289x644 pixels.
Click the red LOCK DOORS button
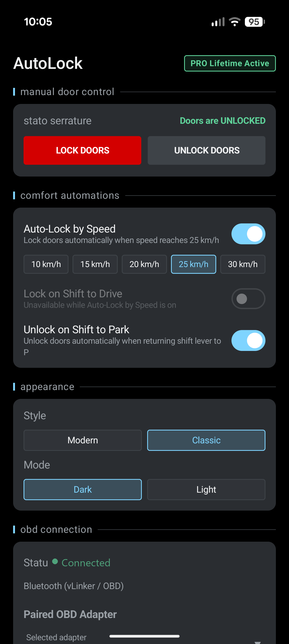(82, 150)
